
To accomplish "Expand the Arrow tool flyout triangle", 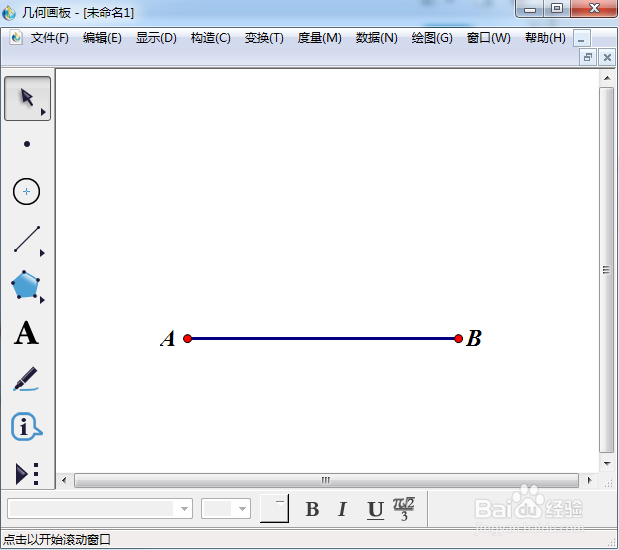I will tap(43, 112).
